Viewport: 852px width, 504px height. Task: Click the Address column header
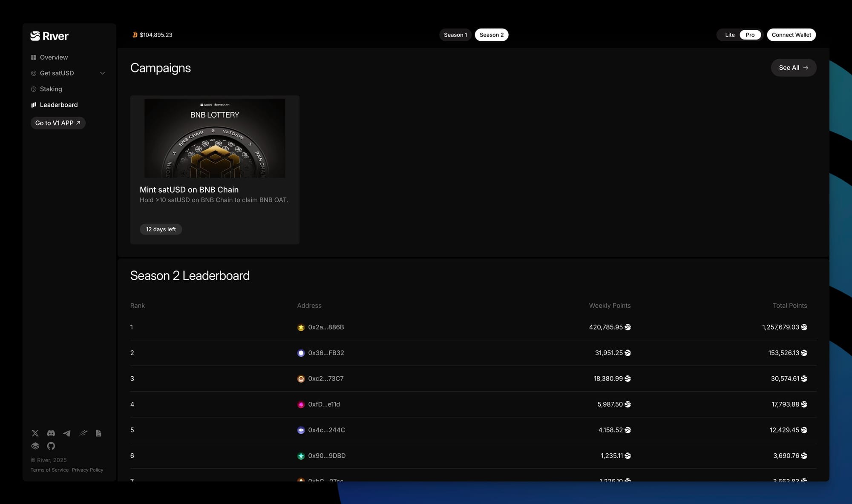tap(309, 306)
